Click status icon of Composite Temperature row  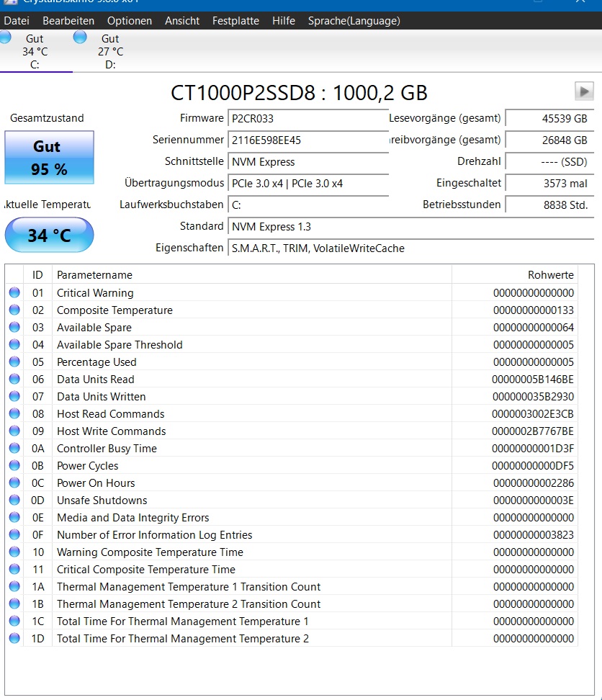click(14, 310)
